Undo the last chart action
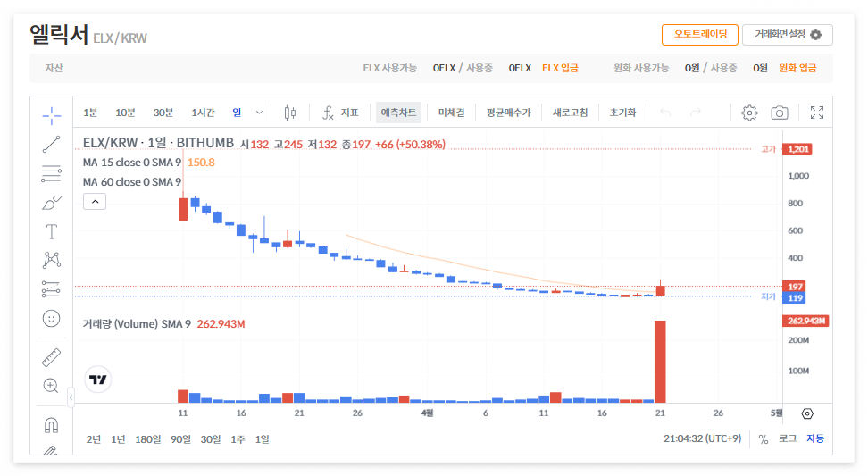This screenshot has height=476, width=868. [x=665, y=113]
